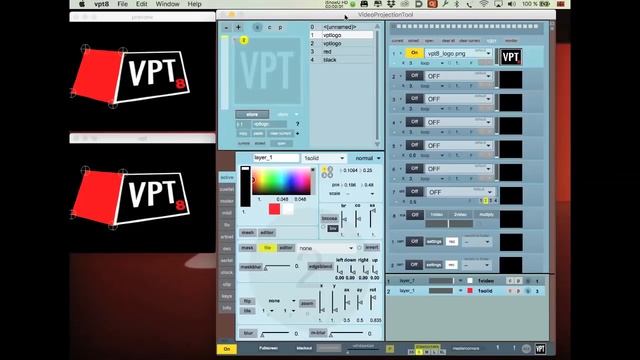Image resolution: width=640 pixels, height=360 pixels.
Task: Click the VPT logo icon in bottom bar
Action: [x=540, y=349]
